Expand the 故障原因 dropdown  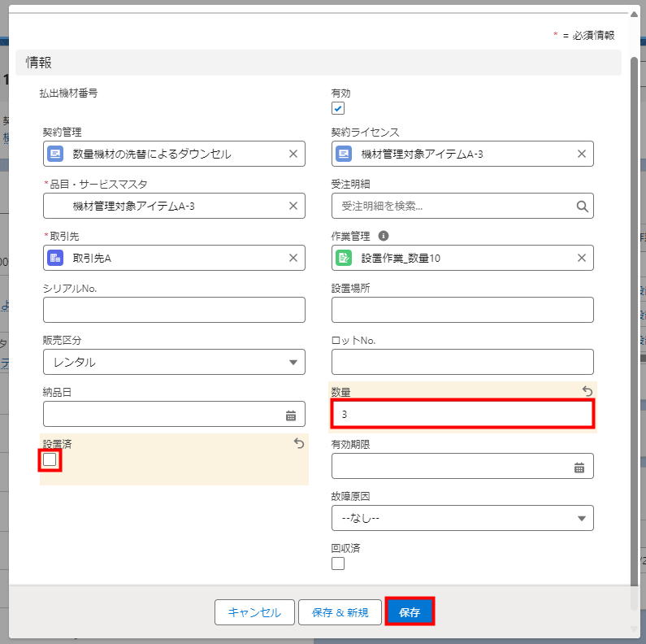pyautogui.click(x=462, y=518)
